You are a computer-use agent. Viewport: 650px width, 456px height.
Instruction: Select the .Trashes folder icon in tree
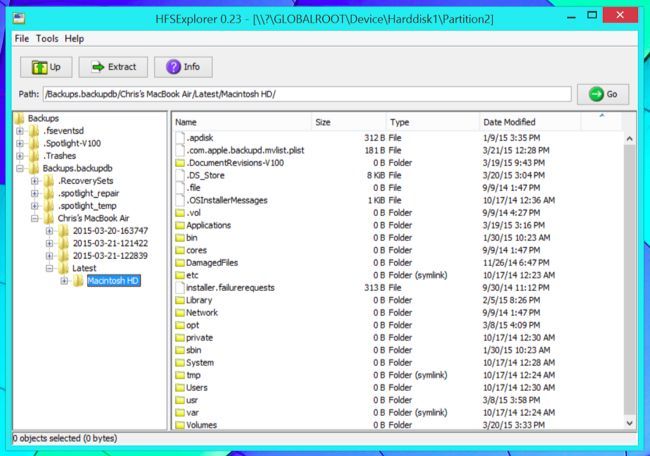click(34, 156)
